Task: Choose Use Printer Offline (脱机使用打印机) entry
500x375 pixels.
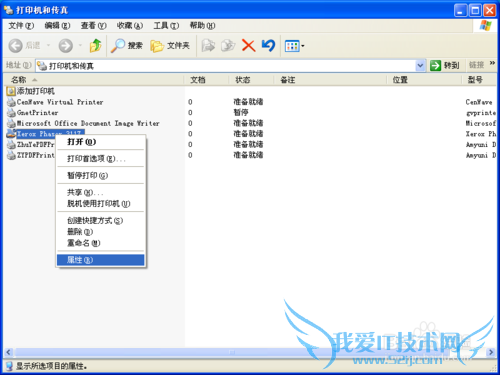Action: 101,204
